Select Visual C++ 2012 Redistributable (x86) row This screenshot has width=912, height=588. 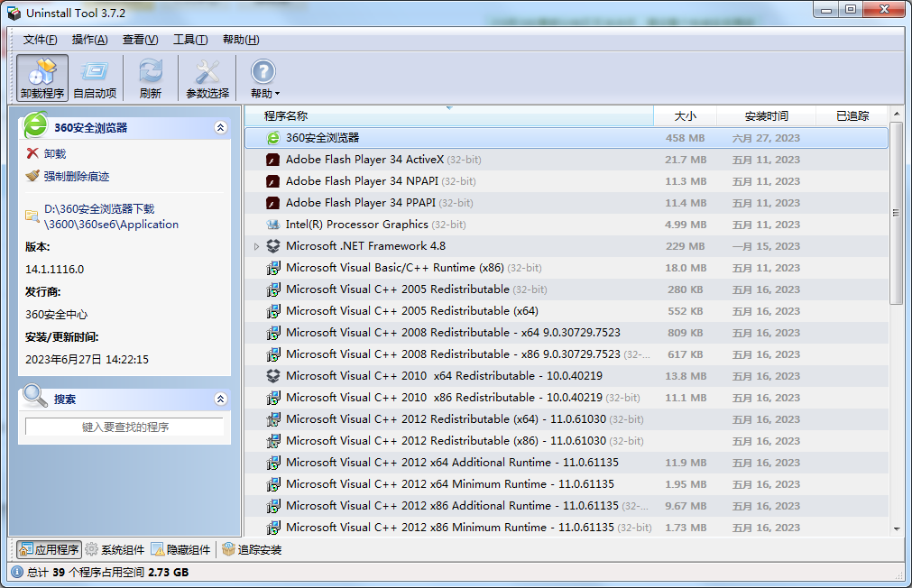click(x=567, y=441)
